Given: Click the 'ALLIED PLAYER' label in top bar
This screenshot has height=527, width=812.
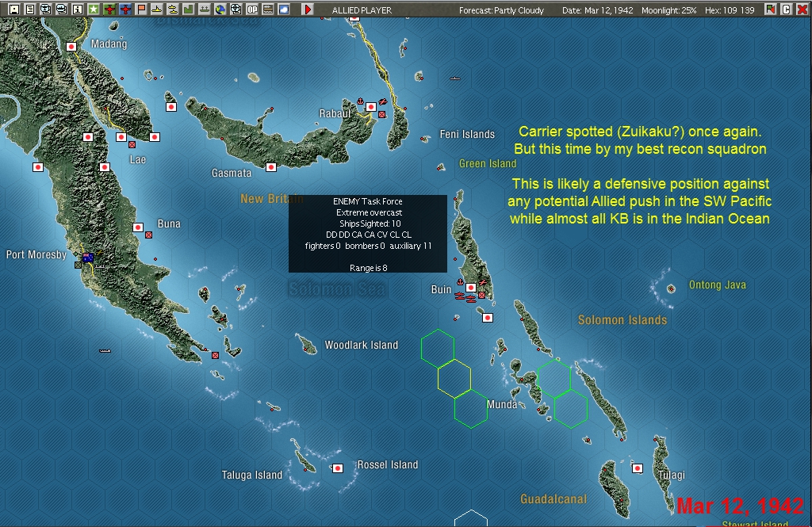Looking at the screenshot, I should click(362, 10).
